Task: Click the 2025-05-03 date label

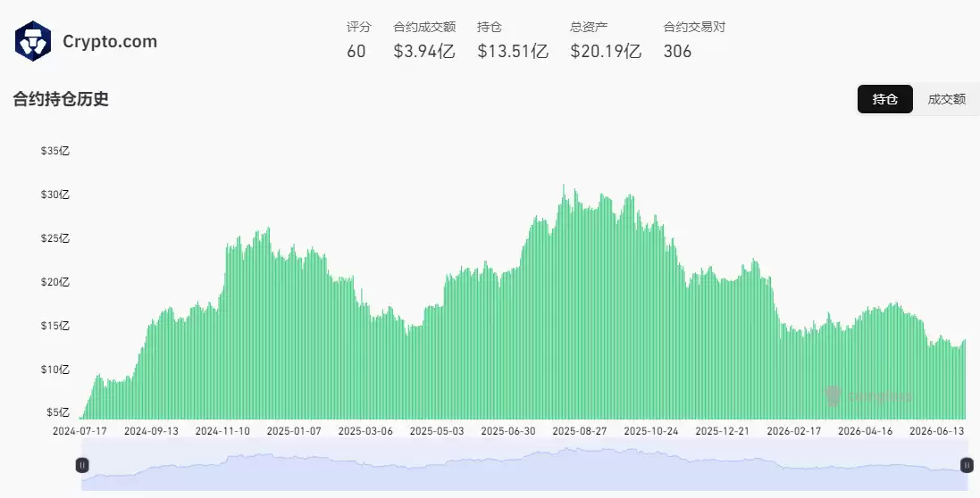Action: [437, 431]
